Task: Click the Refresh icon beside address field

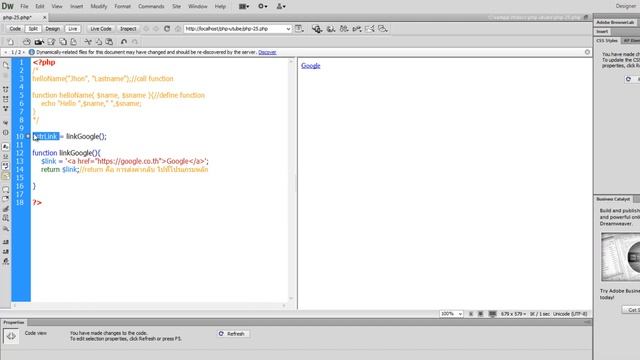Action: (x=167, y=29)
